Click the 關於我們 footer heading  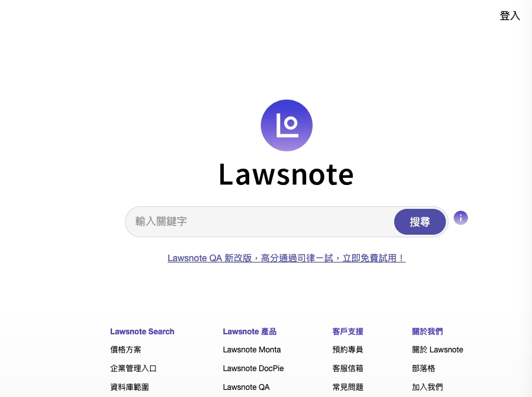tap(427, 331)
